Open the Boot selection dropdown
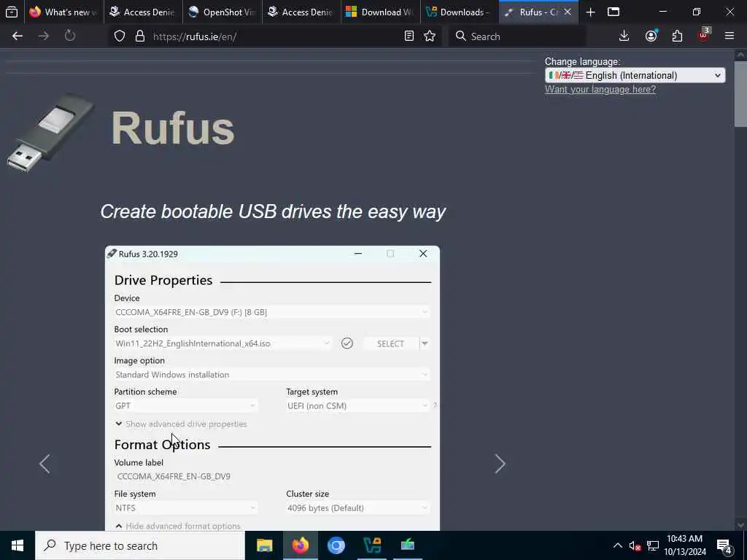This screenshot has width=747, height=560. (x=222, y=343)
